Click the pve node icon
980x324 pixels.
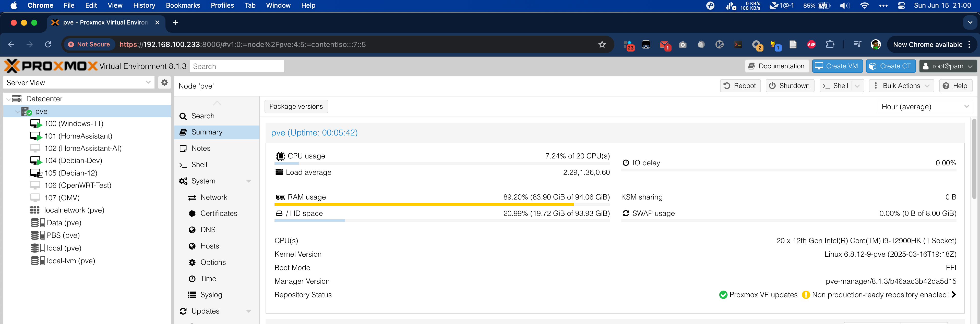pyautogui.click(x=26, y=111)
